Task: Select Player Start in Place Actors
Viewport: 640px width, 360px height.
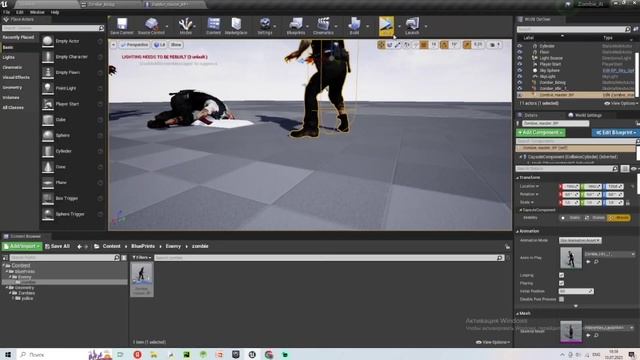Action: [x=73, y=104]
